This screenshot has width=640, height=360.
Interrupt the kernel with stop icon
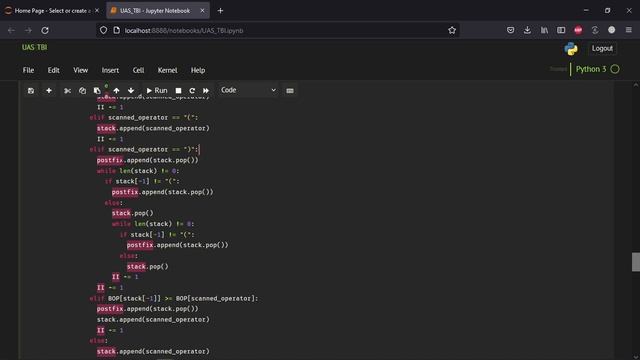coord(178,91)
